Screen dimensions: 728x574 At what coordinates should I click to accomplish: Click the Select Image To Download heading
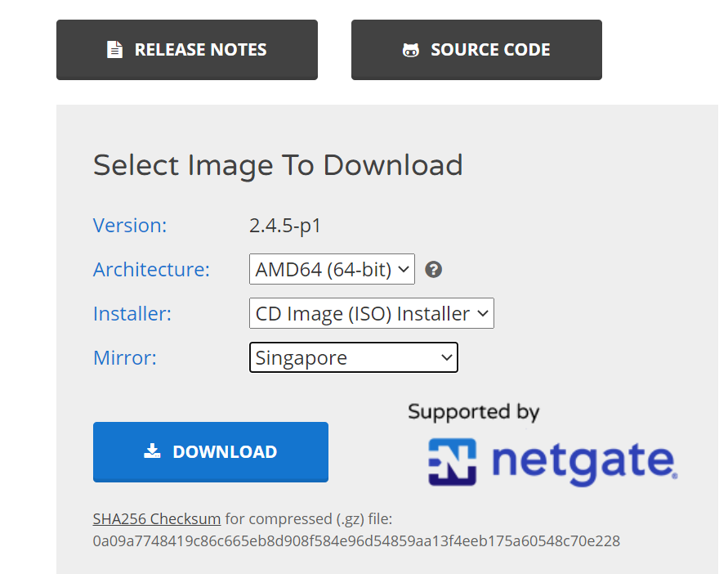278,165
